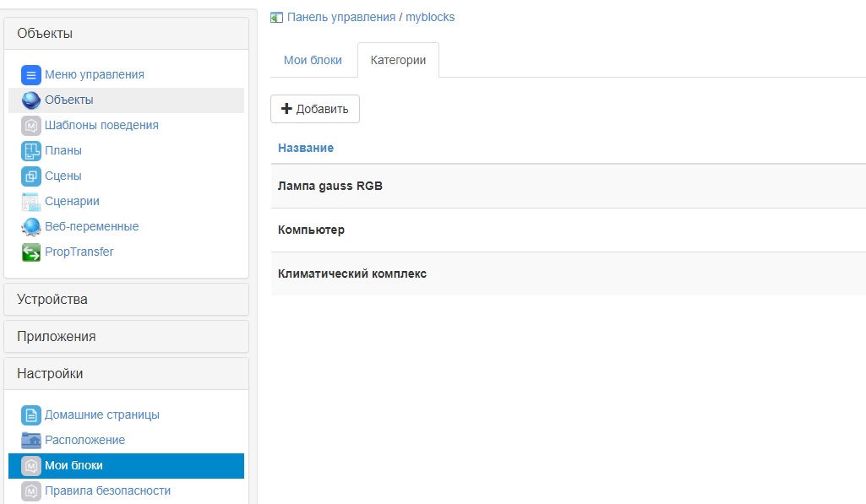Click the Расположение folder icon

[x=31, y=440]
